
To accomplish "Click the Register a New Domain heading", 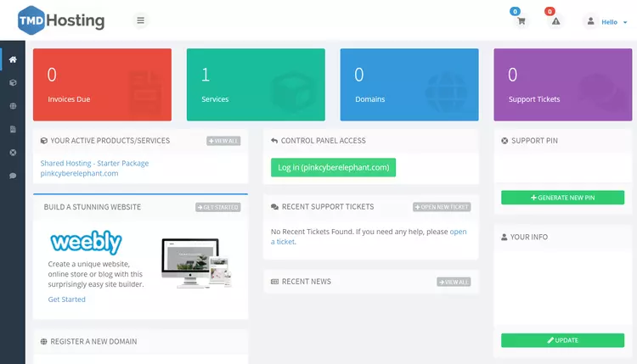I will pyautogui.click(x=93, y=342).
